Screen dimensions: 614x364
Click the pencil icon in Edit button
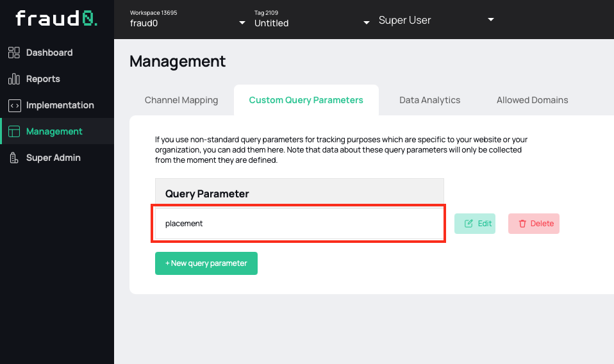[469, 224]
